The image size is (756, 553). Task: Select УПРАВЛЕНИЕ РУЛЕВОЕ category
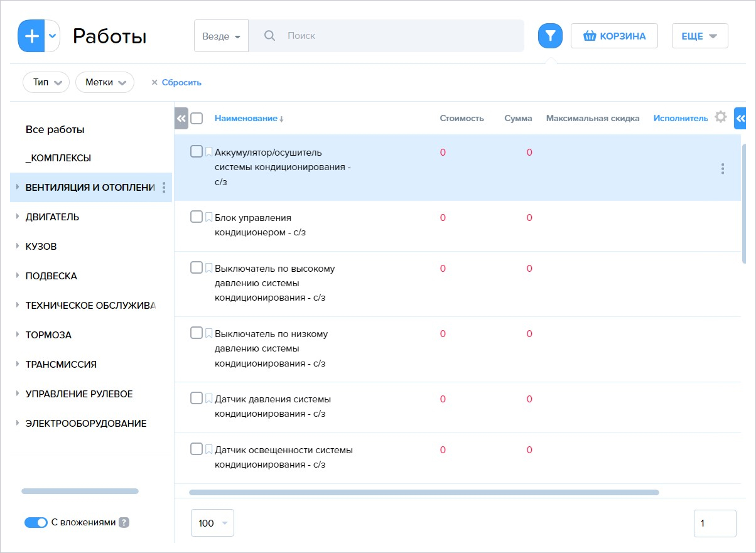point(79,394)
